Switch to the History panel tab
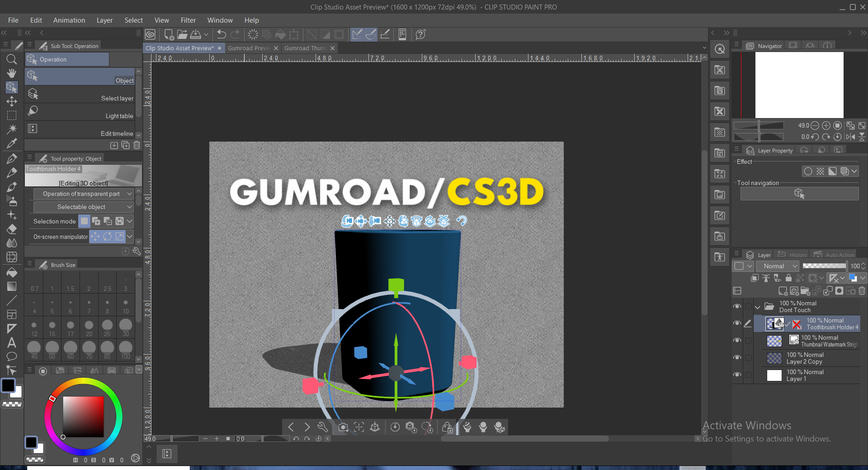 pyautogui.click(x=793, y=255)
